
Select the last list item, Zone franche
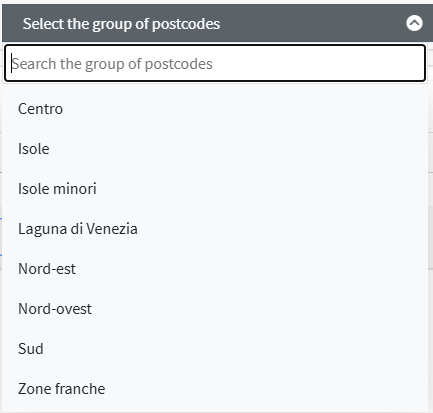pos(215,389)
